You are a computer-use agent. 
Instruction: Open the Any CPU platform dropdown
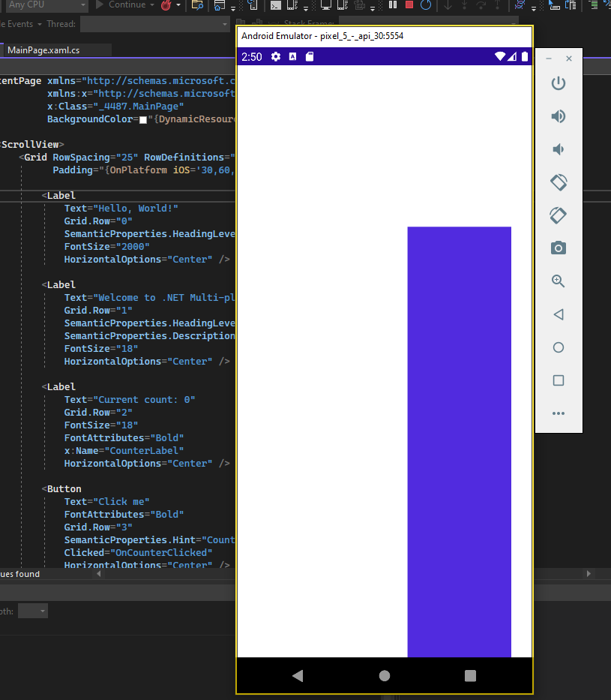coord(82,6)
